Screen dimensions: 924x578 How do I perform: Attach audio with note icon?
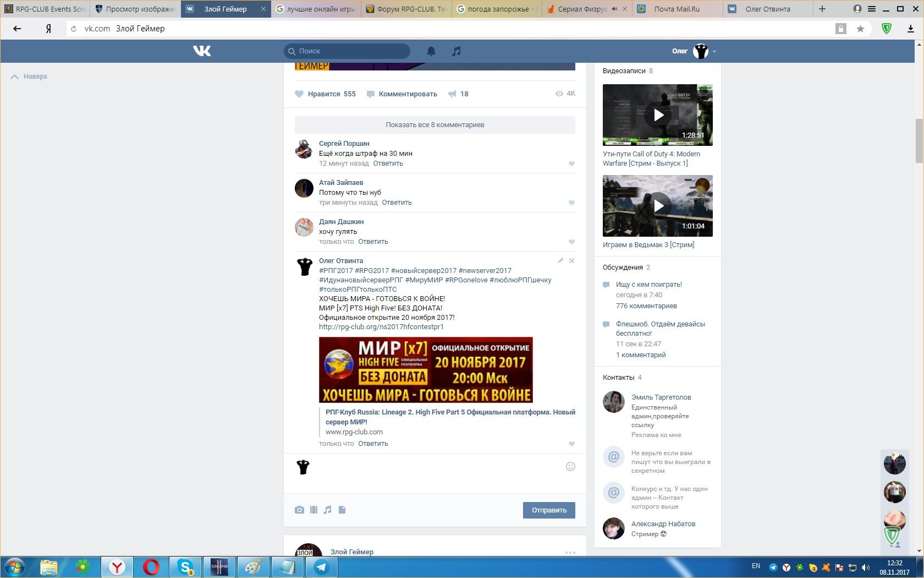pos(328,510)
